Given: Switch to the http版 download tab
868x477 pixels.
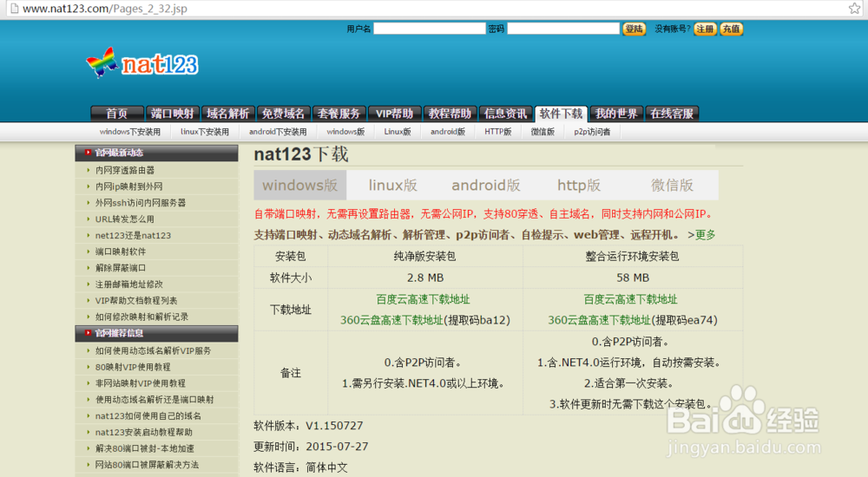Looking at the screenshot, I should click(579, 185).
